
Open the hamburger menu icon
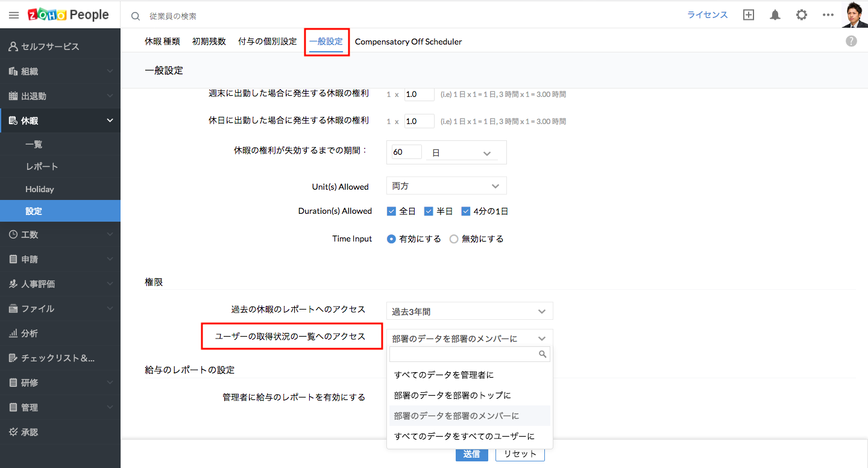pos(14,15)
